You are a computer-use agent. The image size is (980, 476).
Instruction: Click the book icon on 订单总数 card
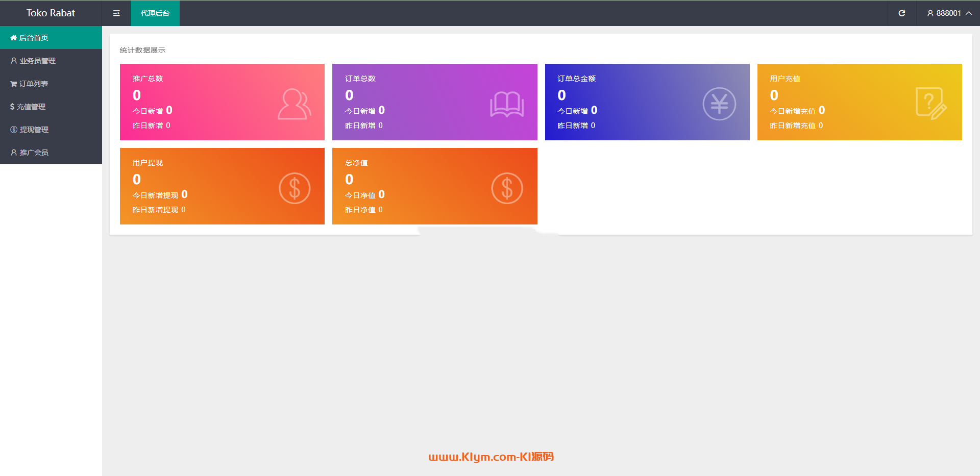(x=507, y=104)
